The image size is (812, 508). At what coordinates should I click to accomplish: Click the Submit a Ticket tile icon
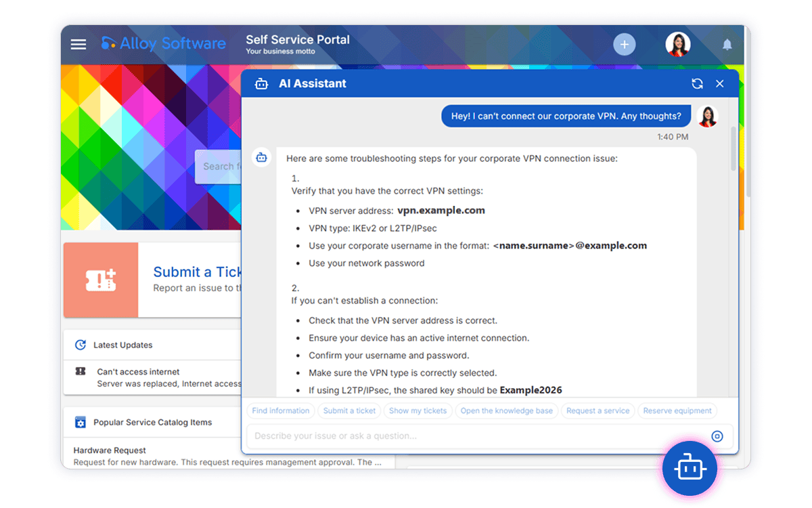[x=101, y=280]
